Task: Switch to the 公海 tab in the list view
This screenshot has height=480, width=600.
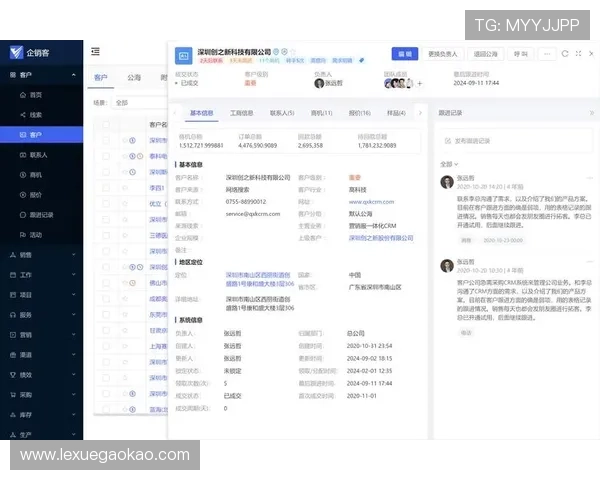Action: (x=134, y=78)
